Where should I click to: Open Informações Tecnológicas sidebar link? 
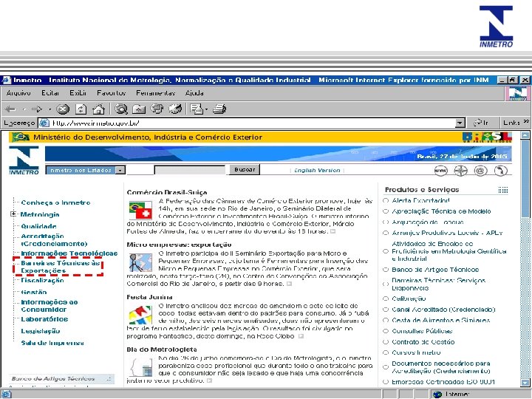click(69, 253)
